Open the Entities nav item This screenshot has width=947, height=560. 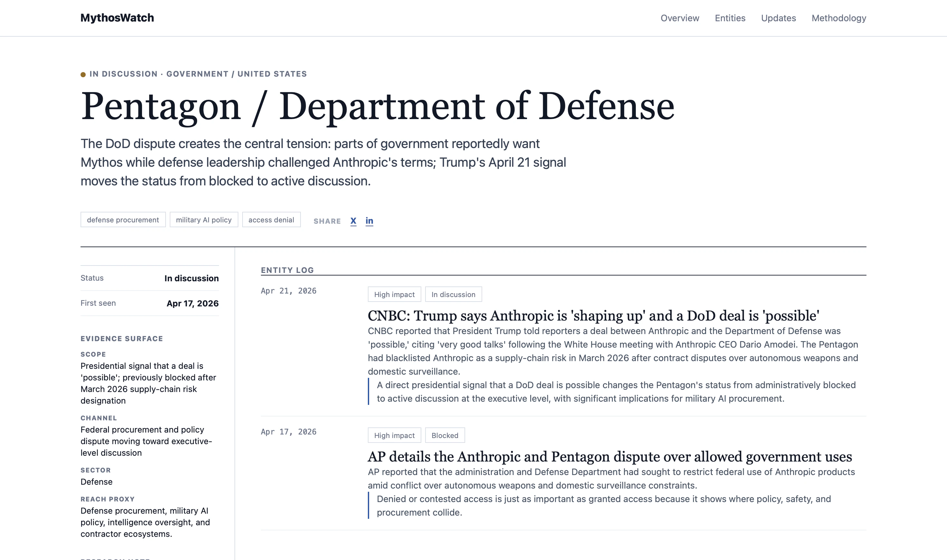pyautogui.click(x=730, y=18)
